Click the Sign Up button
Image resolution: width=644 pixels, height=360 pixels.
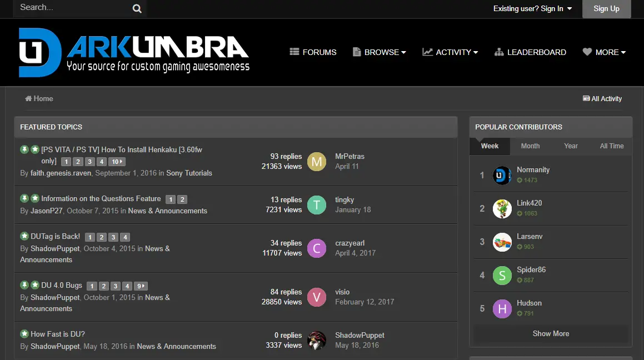606,8
